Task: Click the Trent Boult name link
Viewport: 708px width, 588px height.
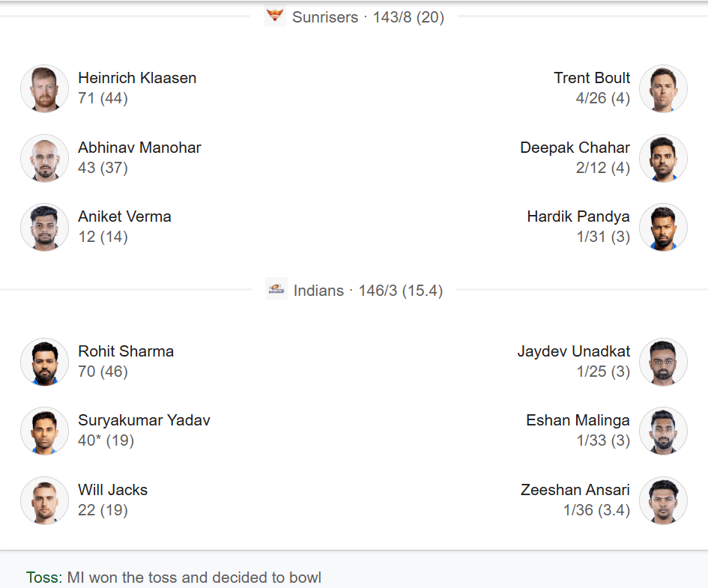Action: [x=592, y=78]
